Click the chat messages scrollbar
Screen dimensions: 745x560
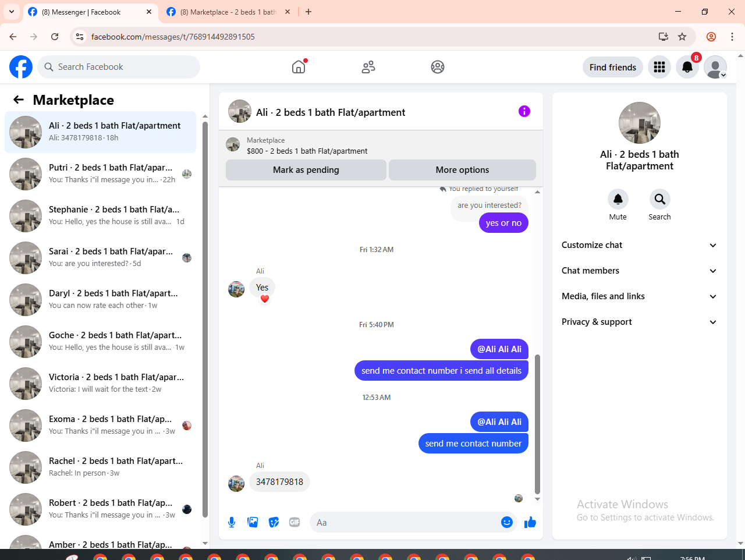point(537,425)
